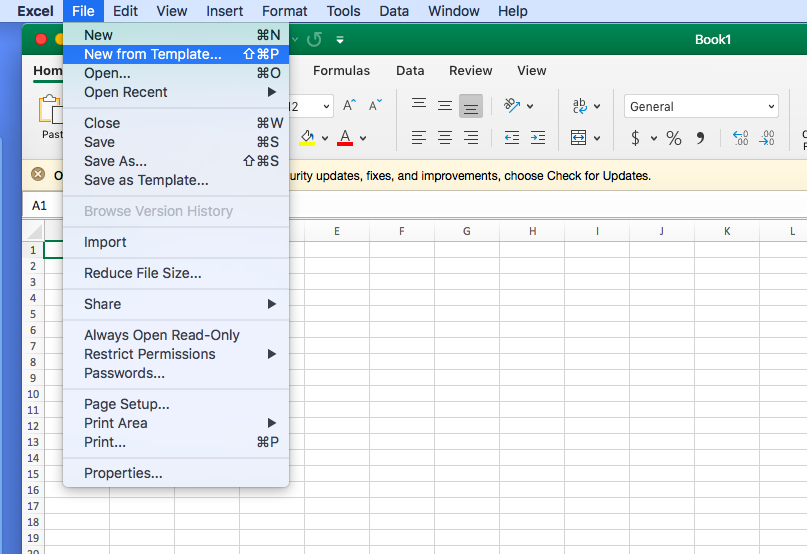Dismiss the update notification bar
Screen dimensions: 807x554
[38, 175]
